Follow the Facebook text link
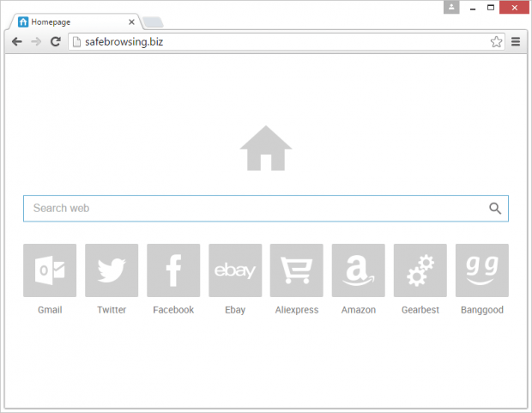The image size is (532, 413). coord(173,310)
